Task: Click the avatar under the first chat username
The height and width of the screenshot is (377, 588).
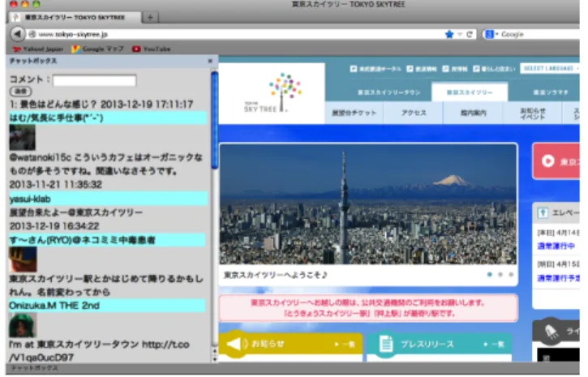Action: 22,138
